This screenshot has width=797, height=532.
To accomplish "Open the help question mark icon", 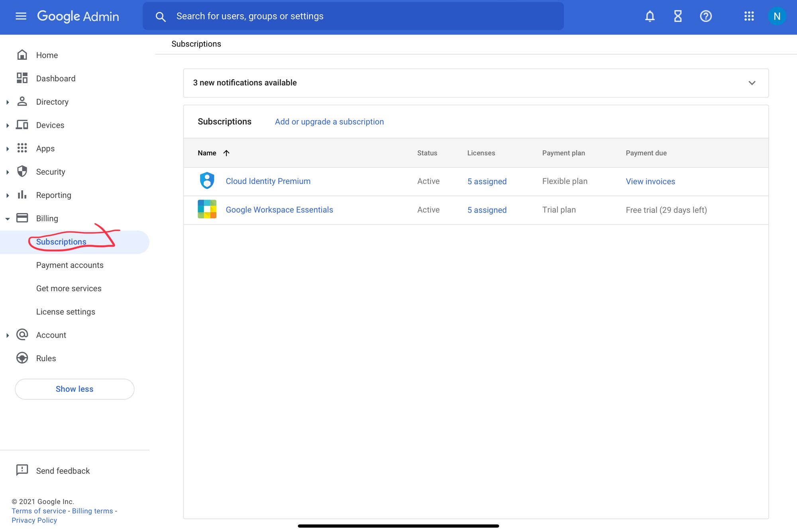I will 706,16.
